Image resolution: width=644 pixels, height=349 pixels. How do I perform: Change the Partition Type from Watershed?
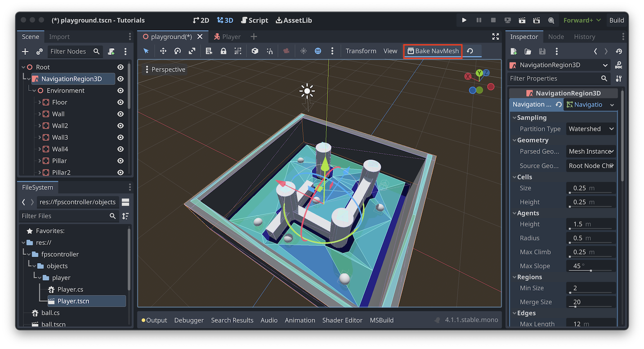click(590, 128)
